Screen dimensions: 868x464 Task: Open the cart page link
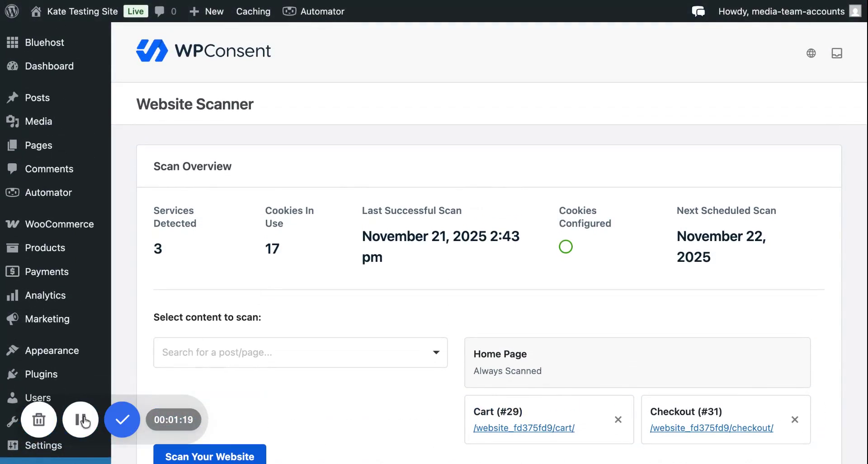coord(524,428)
